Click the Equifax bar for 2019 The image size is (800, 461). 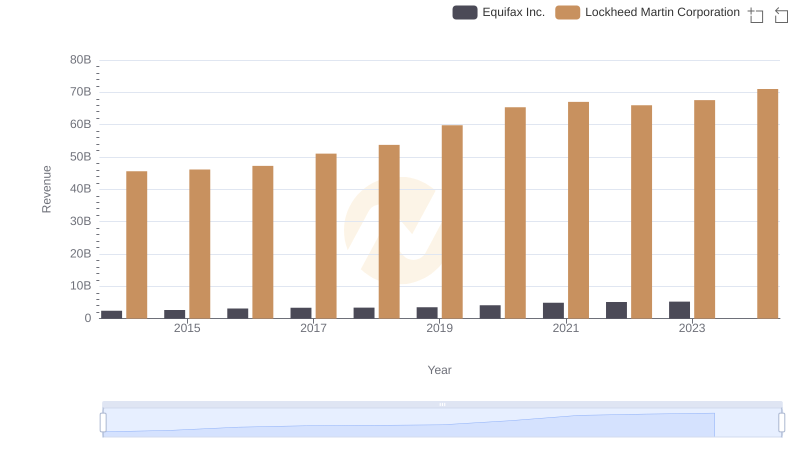click(427, 313)
